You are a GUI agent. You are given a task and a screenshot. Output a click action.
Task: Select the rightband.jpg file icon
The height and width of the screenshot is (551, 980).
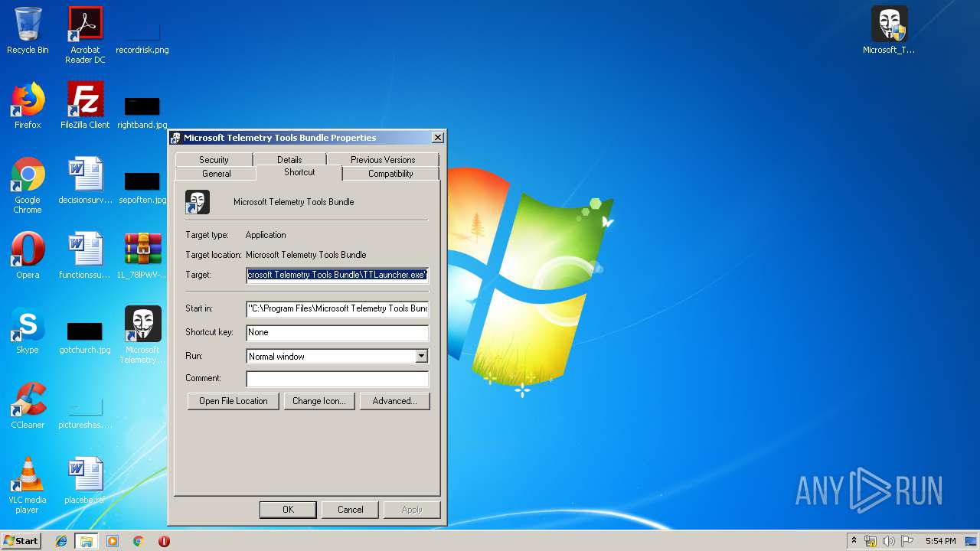(x=142, y=112)
